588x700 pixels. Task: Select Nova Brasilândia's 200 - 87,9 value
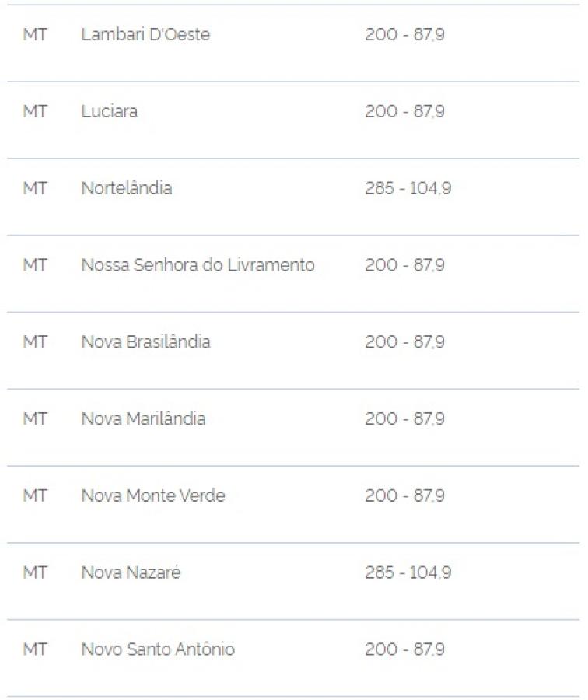(x=404, y=341)
